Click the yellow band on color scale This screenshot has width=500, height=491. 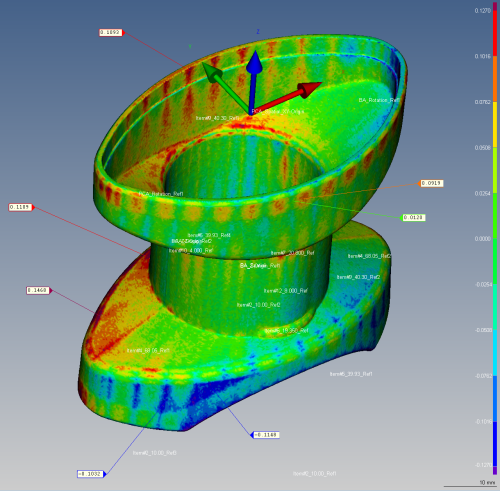pos(495,125)
